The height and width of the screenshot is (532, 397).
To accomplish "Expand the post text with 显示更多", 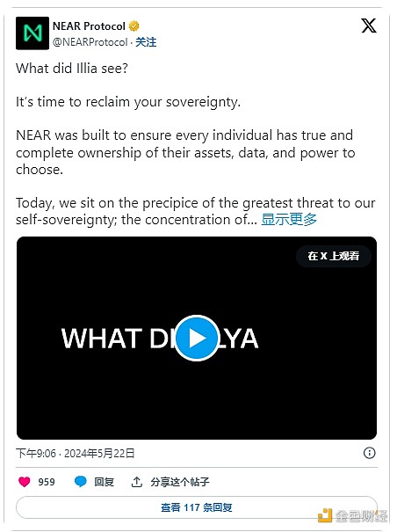I will 289,220.
